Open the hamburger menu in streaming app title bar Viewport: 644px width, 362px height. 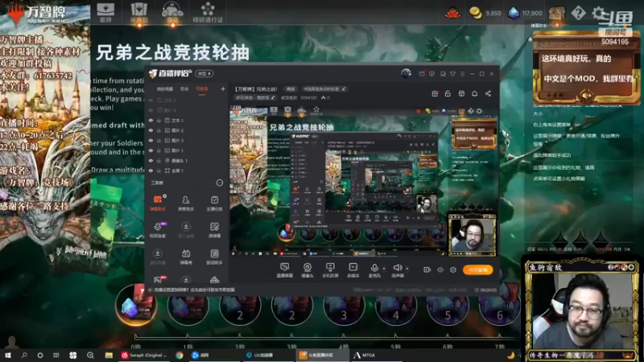462,74
